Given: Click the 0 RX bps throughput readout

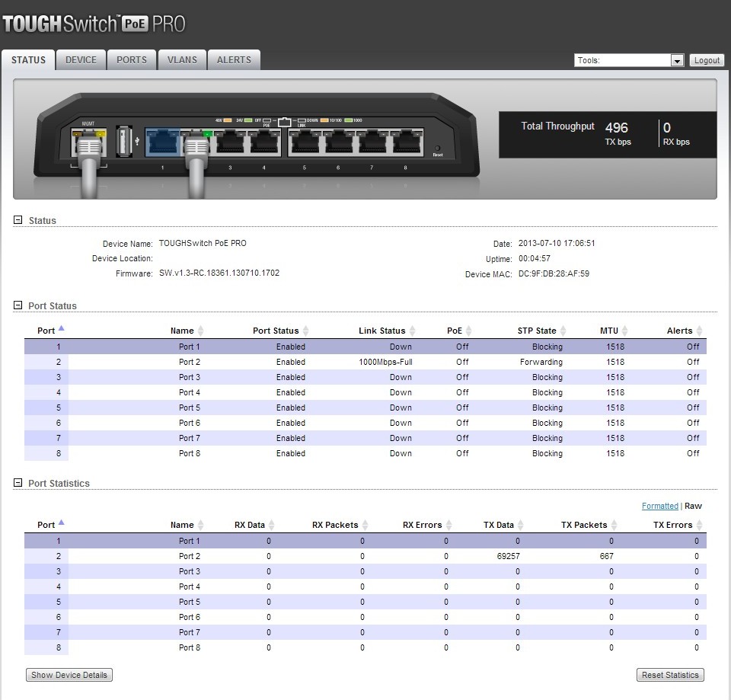Looking at the screenshot, I should pyautogui.click(x=676, y=133).
